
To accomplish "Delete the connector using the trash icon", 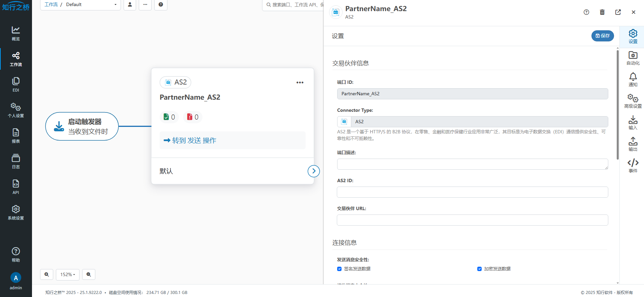I will click(602, 12).
